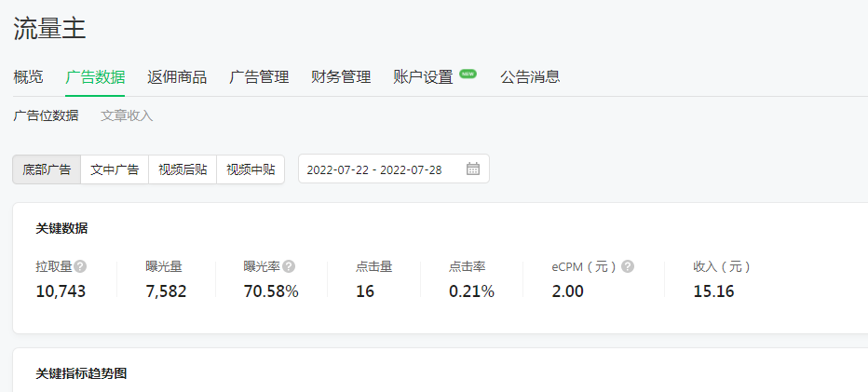The height and width of the screenshot is (392, 868).
Task: Open the 财务管理 tab
Action: [341, 77]
